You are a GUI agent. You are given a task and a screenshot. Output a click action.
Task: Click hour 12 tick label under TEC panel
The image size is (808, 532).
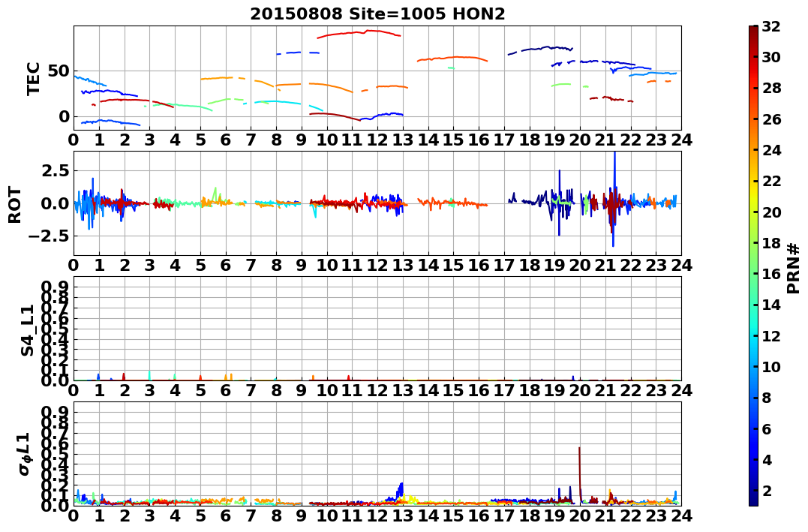(377, 140)
